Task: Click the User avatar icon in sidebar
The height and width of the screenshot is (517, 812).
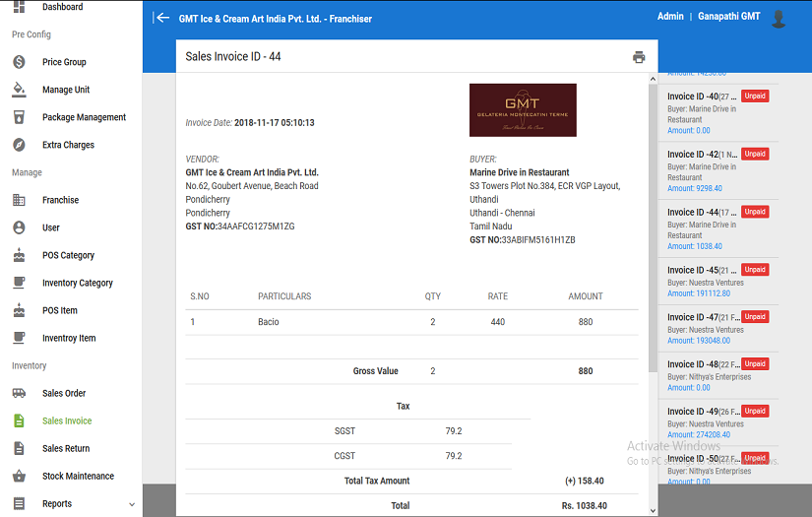Action: [19, 227]
